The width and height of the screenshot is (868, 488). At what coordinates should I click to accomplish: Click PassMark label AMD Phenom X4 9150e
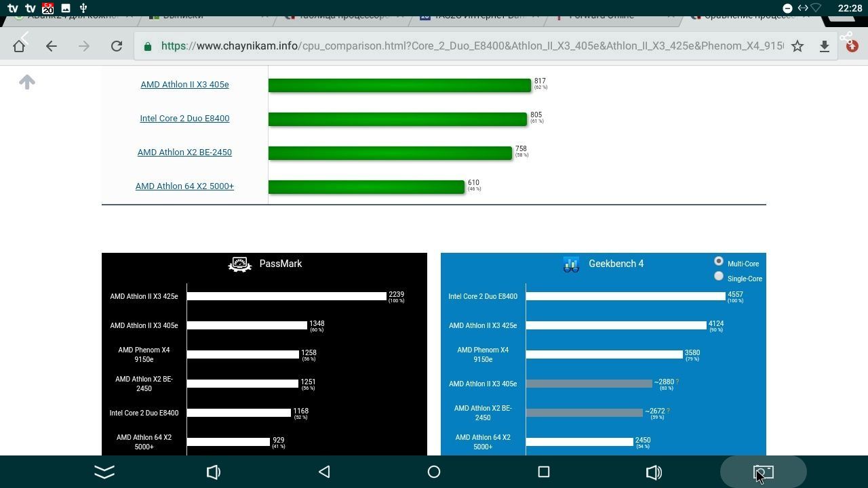click(x=144, y=354)
